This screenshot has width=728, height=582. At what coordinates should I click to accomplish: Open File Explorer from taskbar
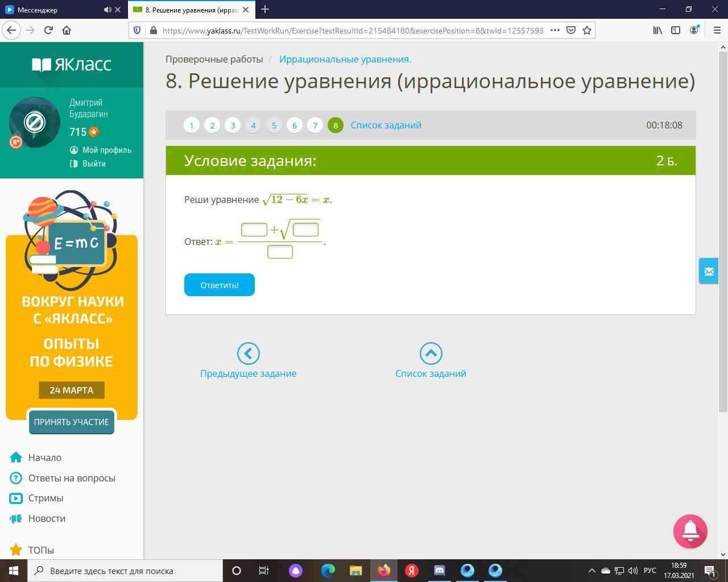click(x=356, y=571)
